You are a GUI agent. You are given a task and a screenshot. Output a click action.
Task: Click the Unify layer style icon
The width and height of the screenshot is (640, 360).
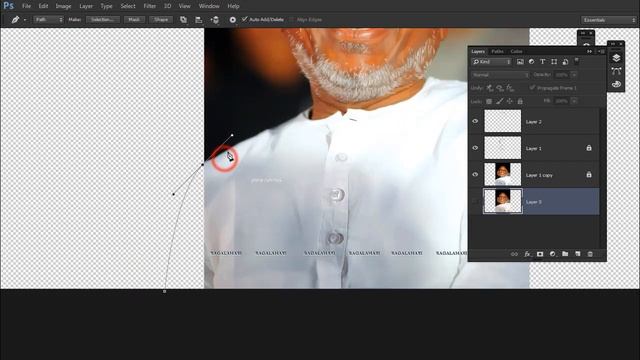pyautogui.click(x=510, y=88)
